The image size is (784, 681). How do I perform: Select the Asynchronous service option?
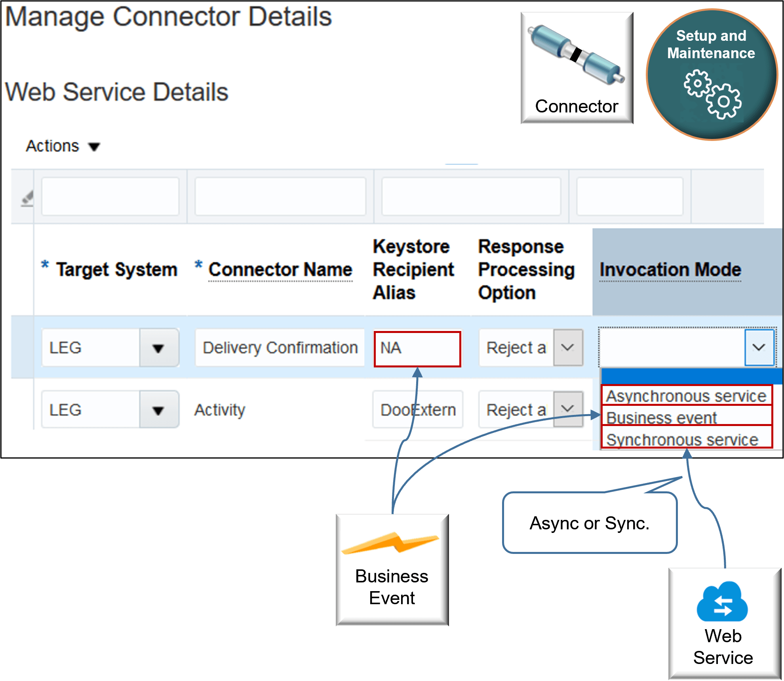tap(686, 396)
